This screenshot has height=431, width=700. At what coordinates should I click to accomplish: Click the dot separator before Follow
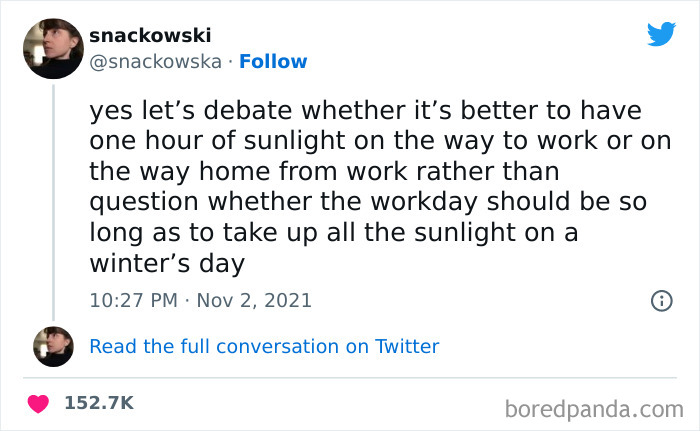click(229, 61)
